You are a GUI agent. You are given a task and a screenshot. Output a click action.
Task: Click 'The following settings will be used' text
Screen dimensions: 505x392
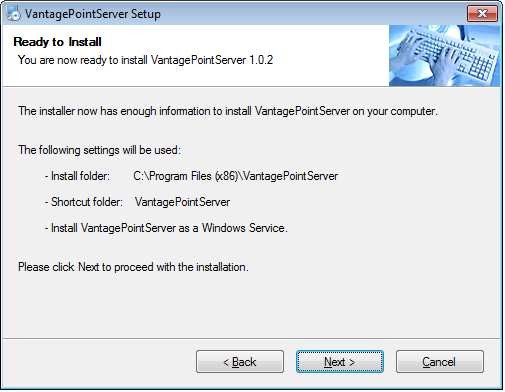[99, 150]
